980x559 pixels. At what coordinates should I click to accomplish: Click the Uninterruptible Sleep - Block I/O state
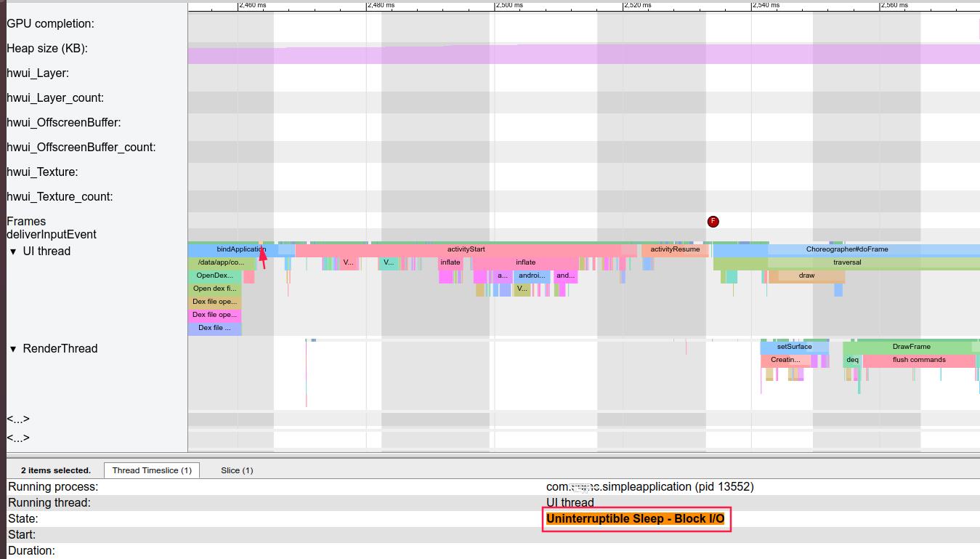636,519
